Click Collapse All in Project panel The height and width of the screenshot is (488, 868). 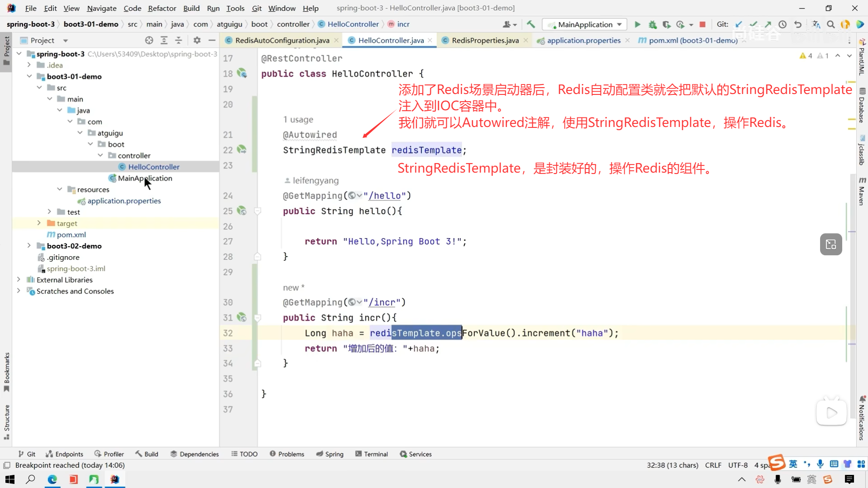point(179,40)
